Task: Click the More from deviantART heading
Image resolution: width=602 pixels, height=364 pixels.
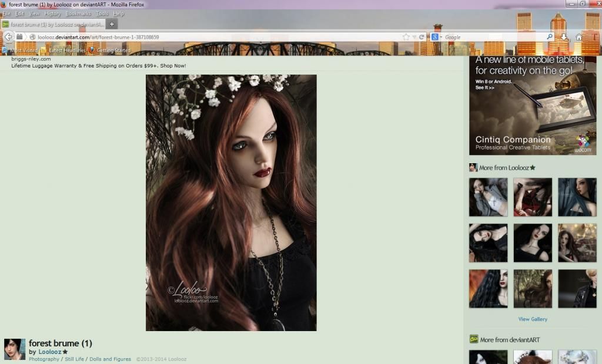Action: click(510, 340)
